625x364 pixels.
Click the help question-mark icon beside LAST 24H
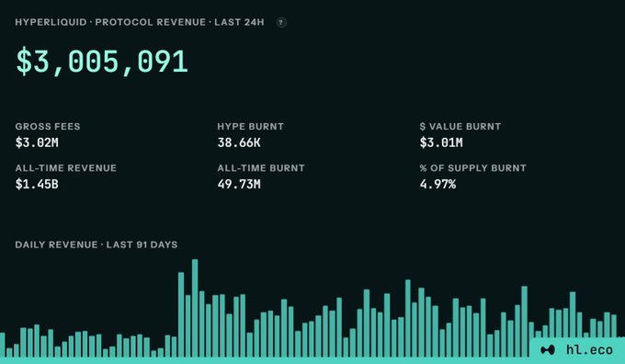281,22
